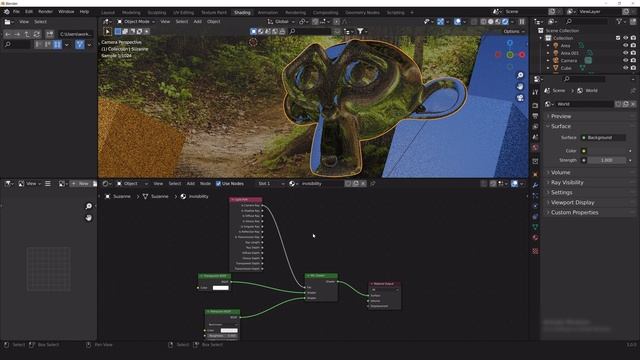Screen dimensions: 640x360
Task: Select the Material Output node header
Action: (384, 284)
